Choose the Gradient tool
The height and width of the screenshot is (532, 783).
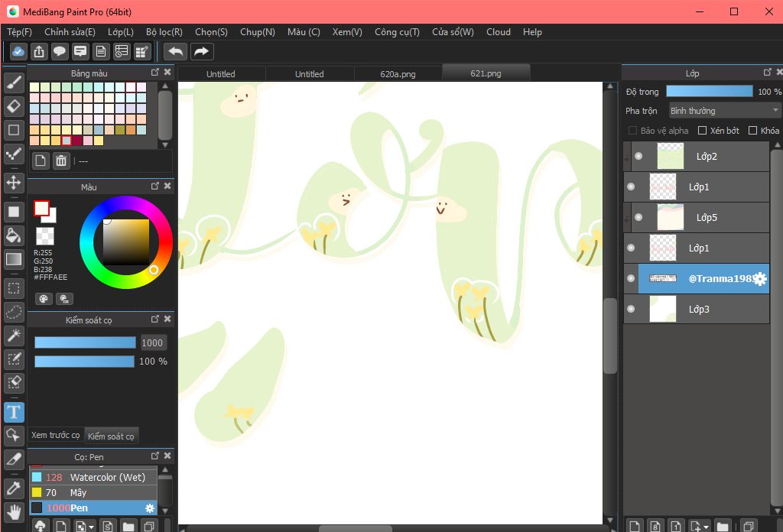point(14,259)
